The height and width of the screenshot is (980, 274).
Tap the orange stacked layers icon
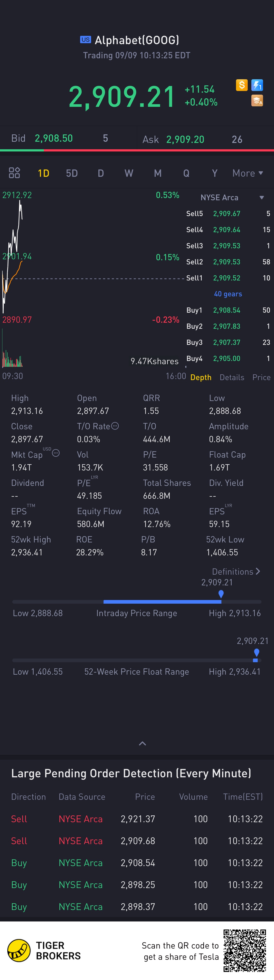(257, 101)
